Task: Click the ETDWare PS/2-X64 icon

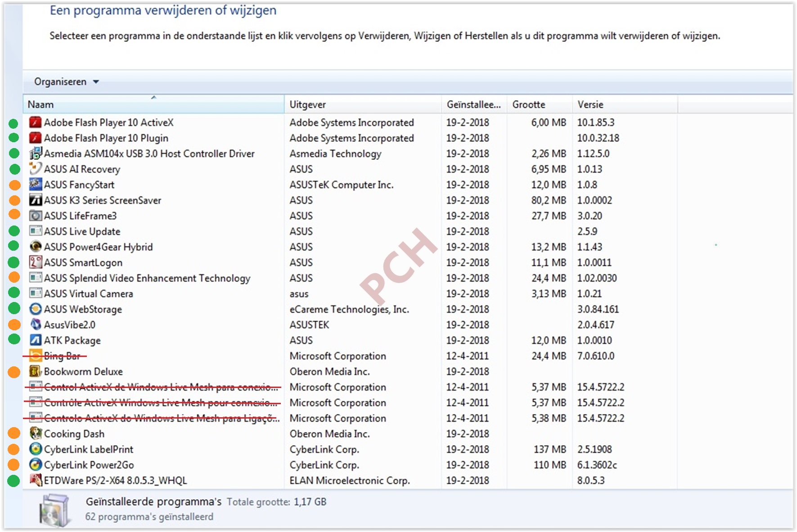Action: [x=35, y=480]
